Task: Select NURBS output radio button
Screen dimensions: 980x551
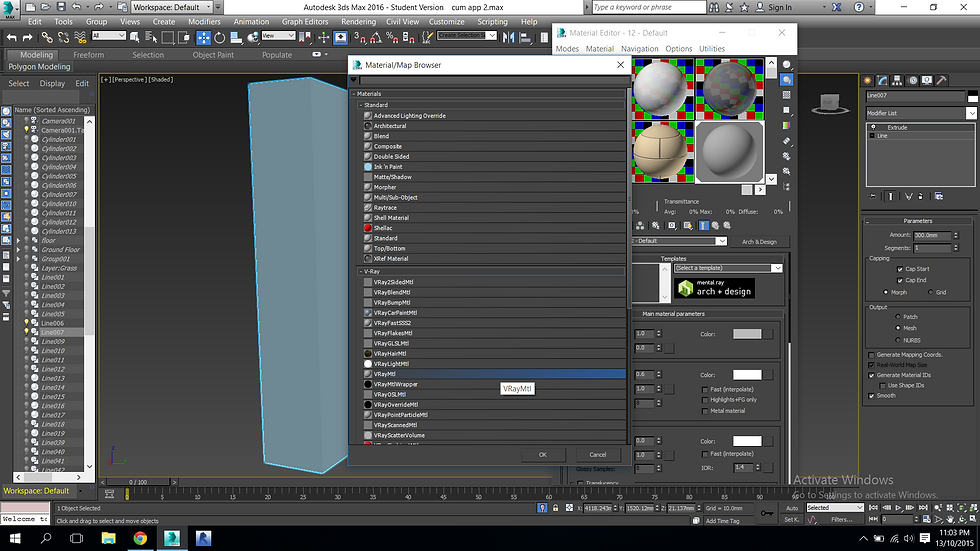Action: coord(898,340)
